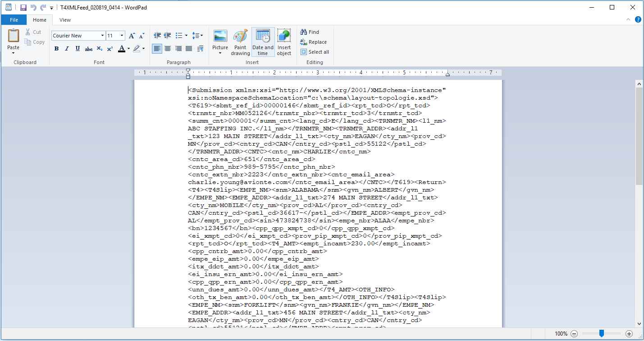Increase the paragraph indent
The image size is (644, 341).
tap(167, 35)
